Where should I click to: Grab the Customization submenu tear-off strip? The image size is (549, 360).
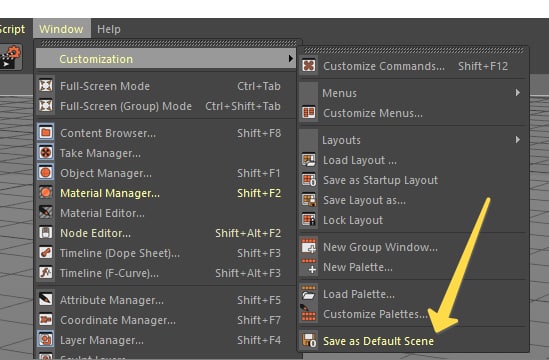point(414,50)
